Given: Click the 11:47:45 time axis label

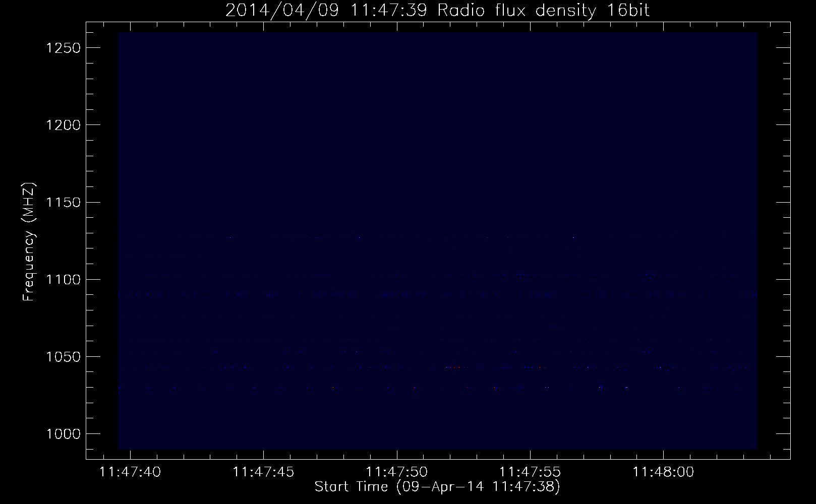Looking at the screenshot, I should [x=264, y=472].
